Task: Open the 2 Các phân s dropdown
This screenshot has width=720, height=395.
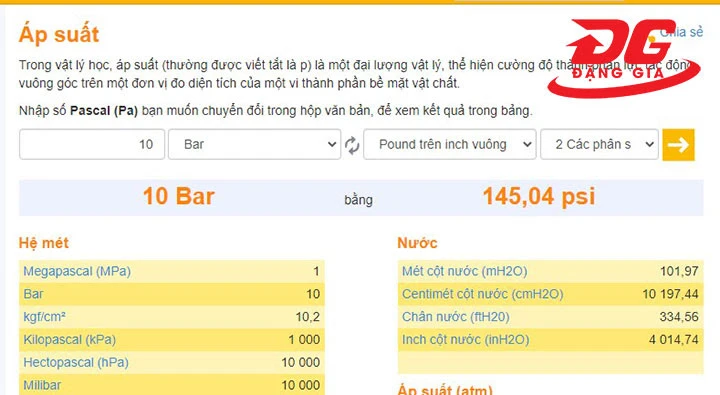Action: tap(599, 144)
